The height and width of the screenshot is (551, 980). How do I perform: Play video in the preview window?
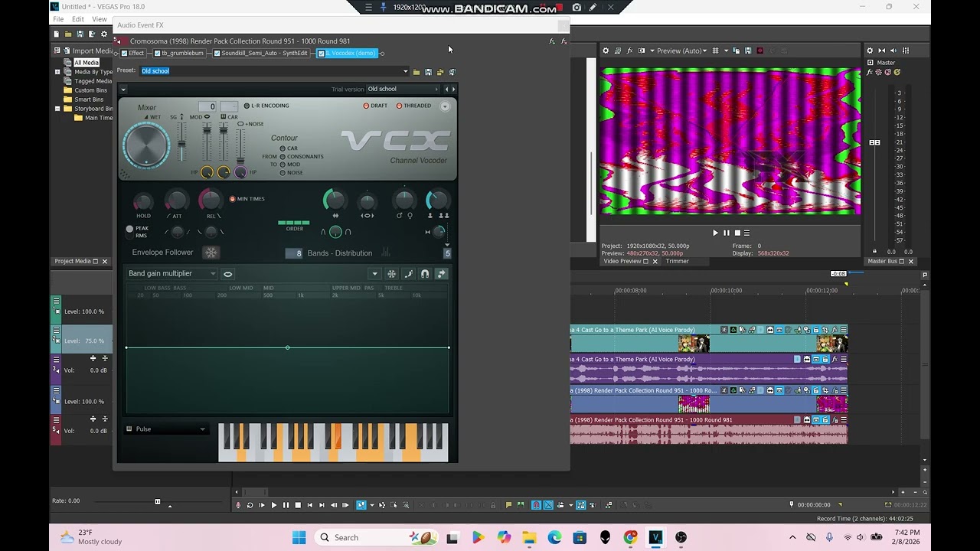point(716,233)
